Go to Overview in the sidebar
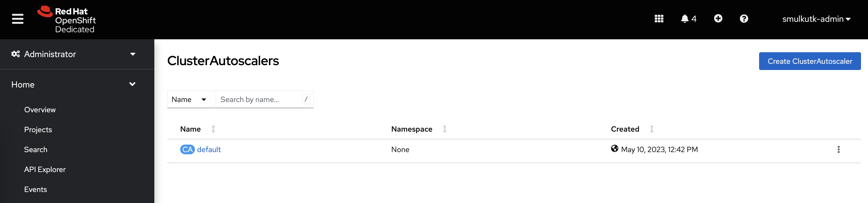This screenshot has height=203, width=868. [x=40, y=110]
